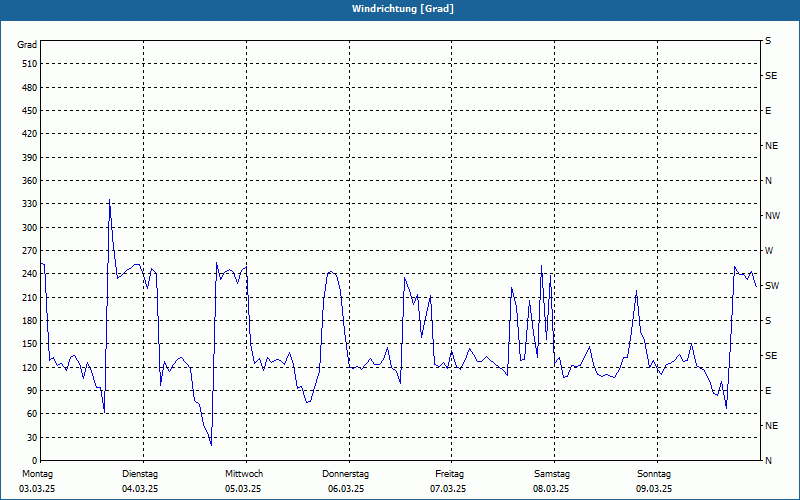This screenshot has width=800, height=500.
Task: Select the 30 y-axis value
Action: pyautogui.click(x=32, y=437)
